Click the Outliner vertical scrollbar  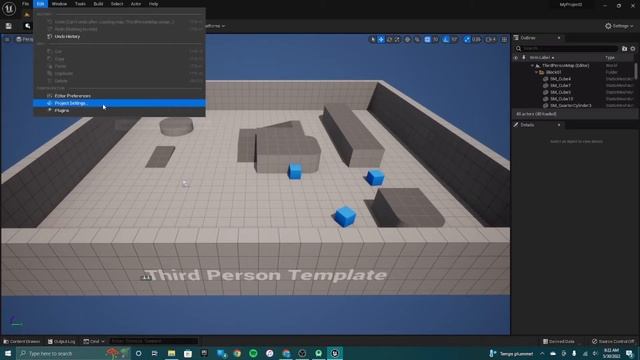pos(636,71)
